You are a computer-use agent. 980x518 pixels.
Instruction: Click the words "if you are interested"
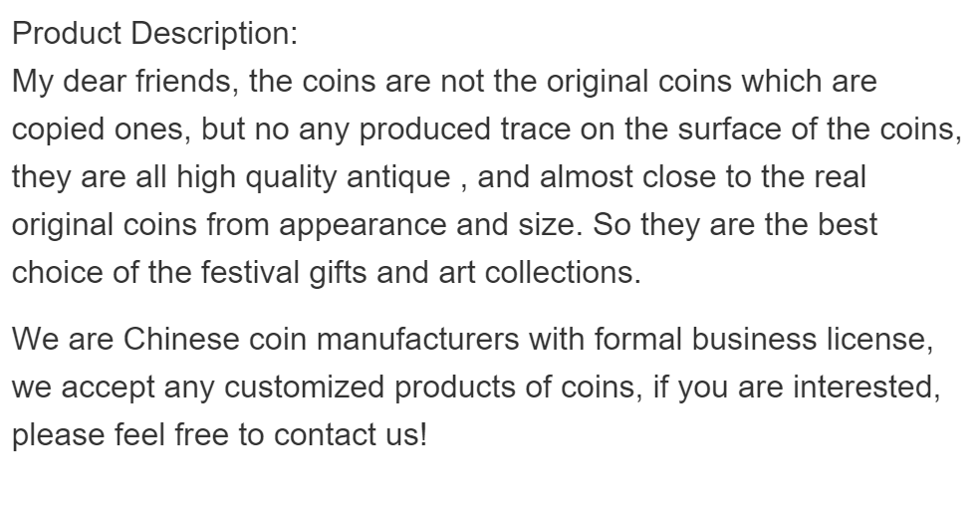click(797, 388)
